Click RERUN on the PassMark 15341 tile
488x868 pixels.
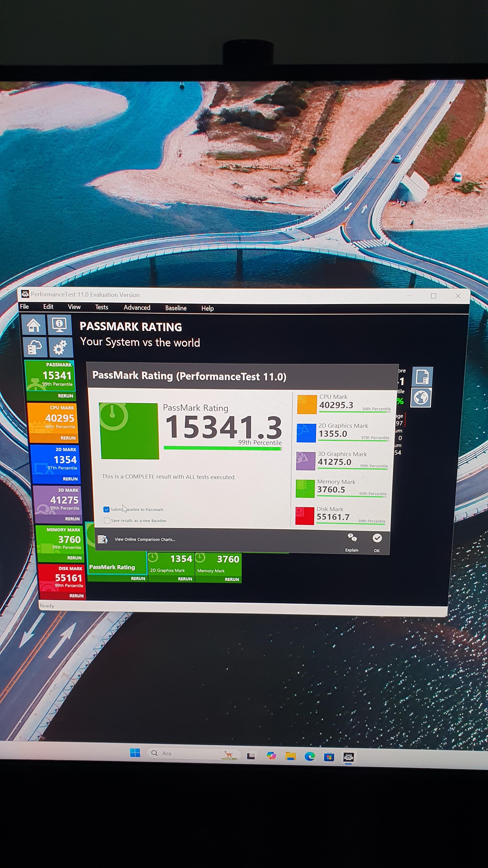point(65,396)
